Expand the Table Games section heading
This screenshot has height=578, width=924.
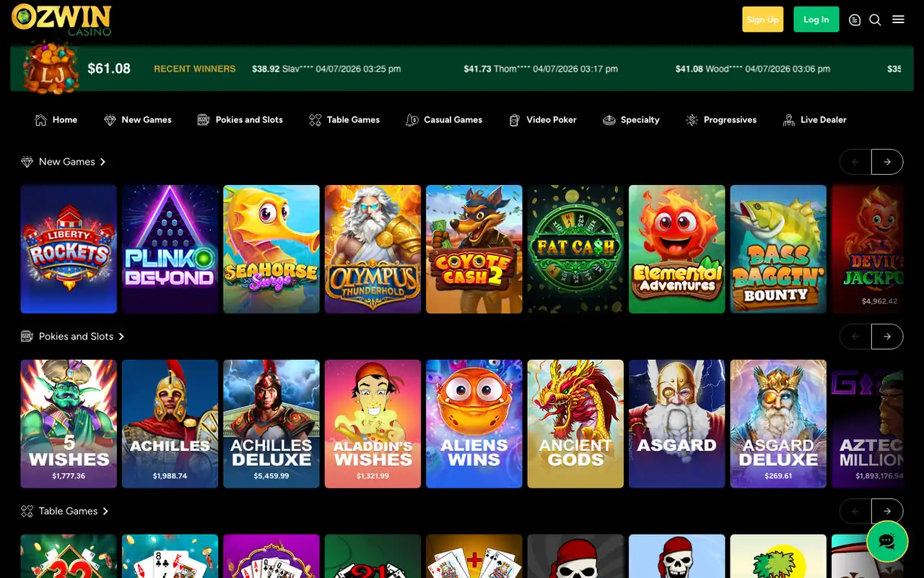pyautogui.click(x=65, y=512)
